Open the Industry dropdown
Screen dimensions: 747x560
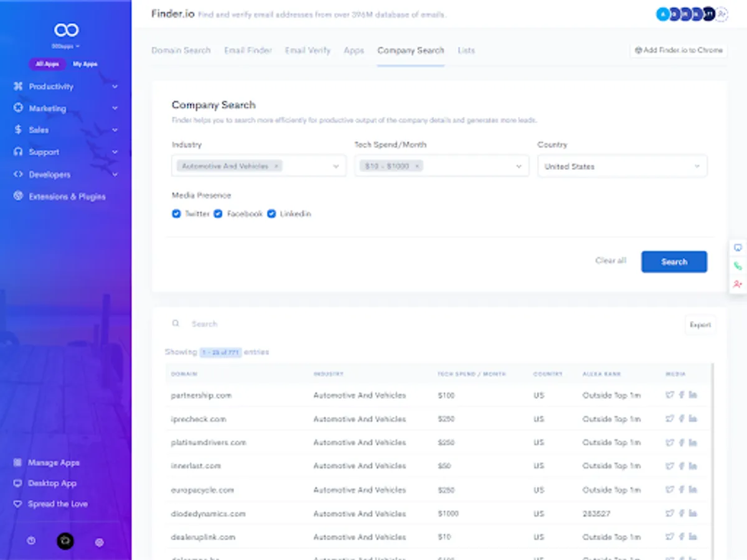pyautogui.click(x=259, y=166)
